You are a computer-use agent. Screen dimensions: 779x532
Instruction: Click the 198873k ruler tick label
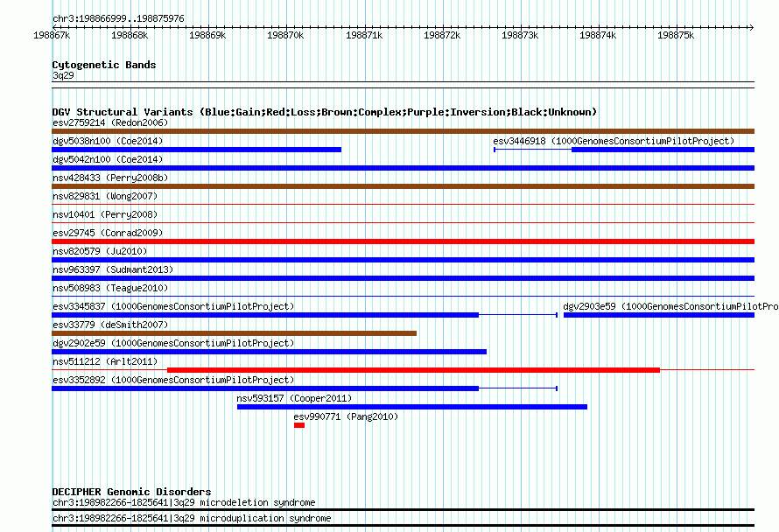pos(520,35)
